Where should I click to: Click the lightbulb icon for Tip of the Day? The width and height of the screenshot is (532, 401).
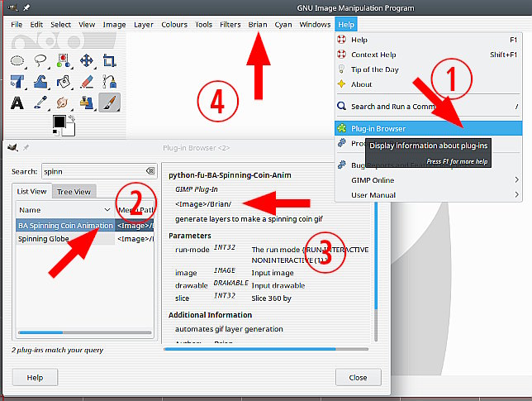[x=342, y=69]
